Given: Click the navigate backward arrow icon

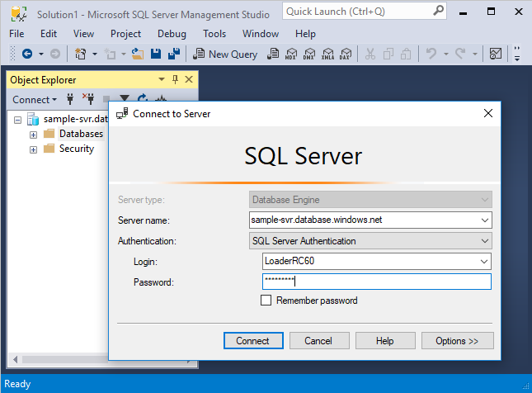Looking at the screenshot, I should (x=26, y=54).
